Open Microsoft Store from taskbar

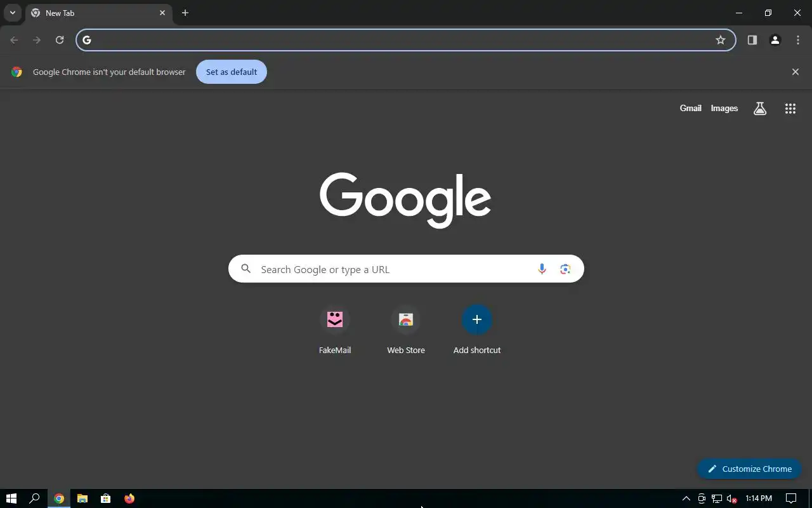pos(106,498)
